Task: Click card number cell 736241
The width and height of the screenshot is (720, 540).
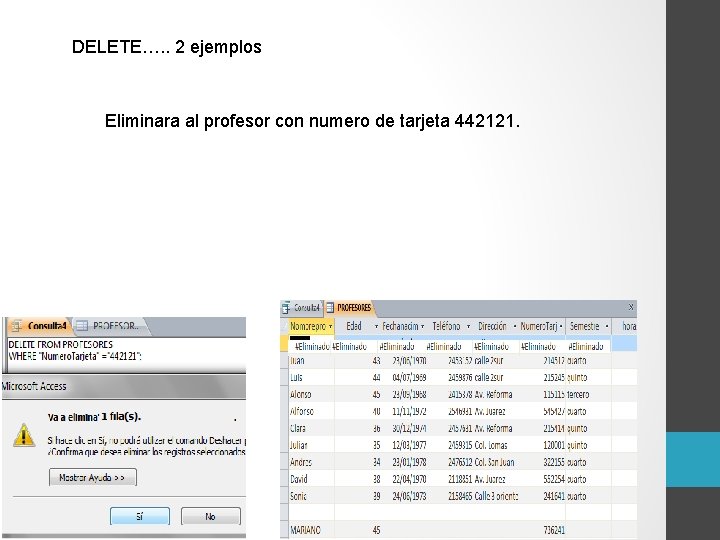Action: pyautogui.click(x=554, y=530)
